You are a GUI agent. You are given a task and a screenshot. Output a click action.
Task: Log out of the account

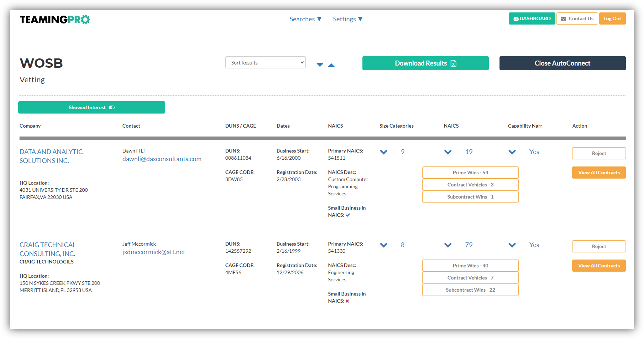(612, 19)
